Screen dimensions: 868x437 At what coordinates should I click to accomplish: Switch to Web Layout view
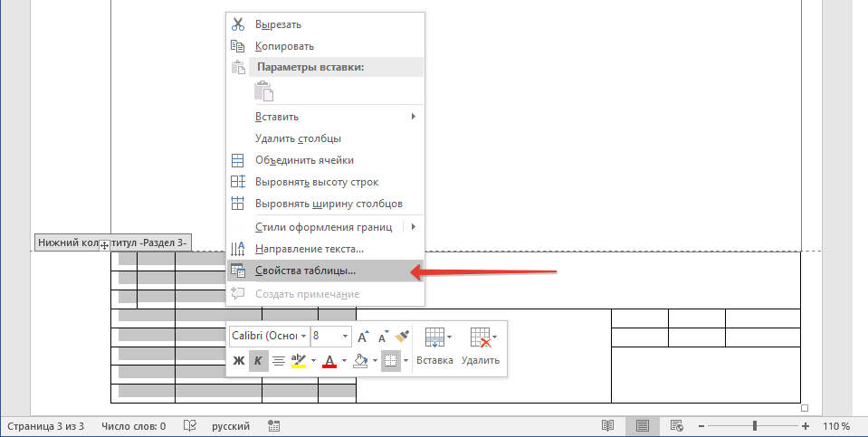[676, 426]
